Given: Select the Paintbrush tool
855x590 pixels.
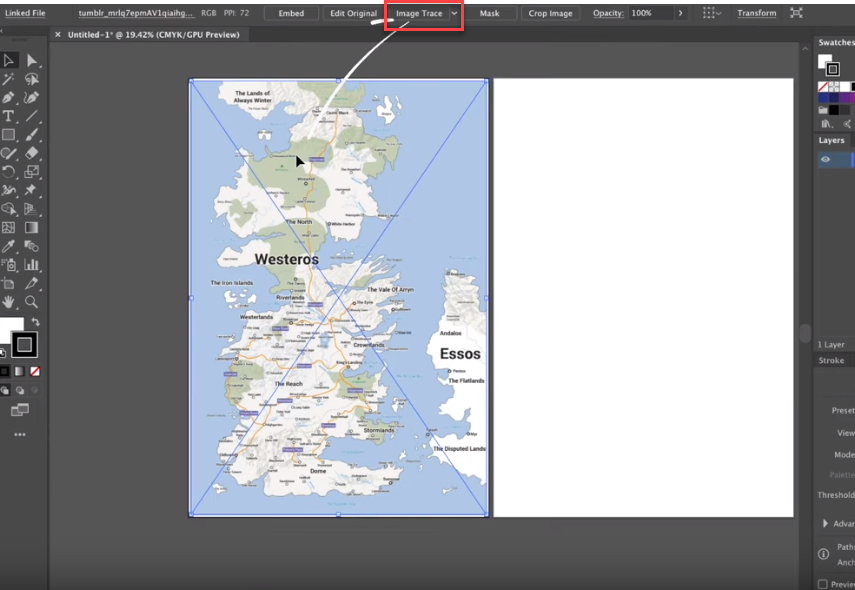Looking at the screenshot, I should 32,135.
